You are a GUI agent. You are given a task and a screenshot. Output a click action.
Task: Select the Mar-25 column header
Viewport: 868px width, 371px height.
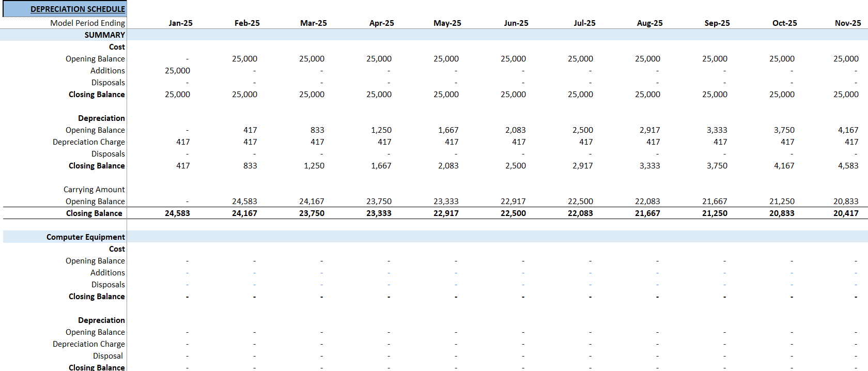[x=314, y=23]
